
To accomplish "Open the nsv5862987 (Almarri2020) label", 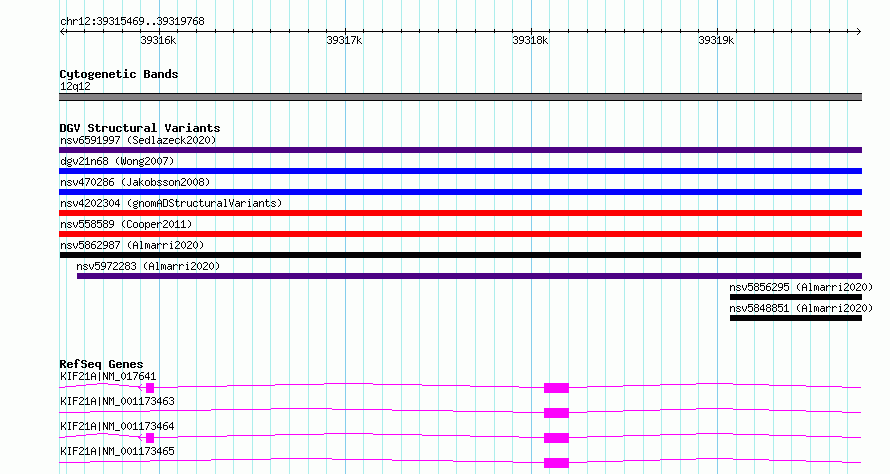I will coord(132,245).
